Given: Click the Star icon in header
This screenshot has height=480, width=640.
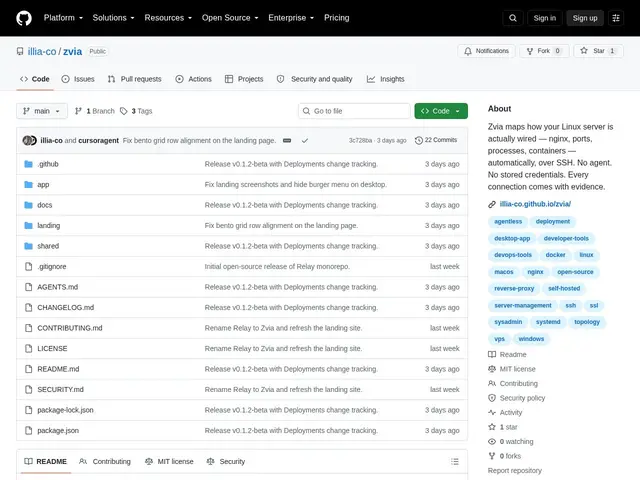Looking at the screenshot, I should pos(584,51).
